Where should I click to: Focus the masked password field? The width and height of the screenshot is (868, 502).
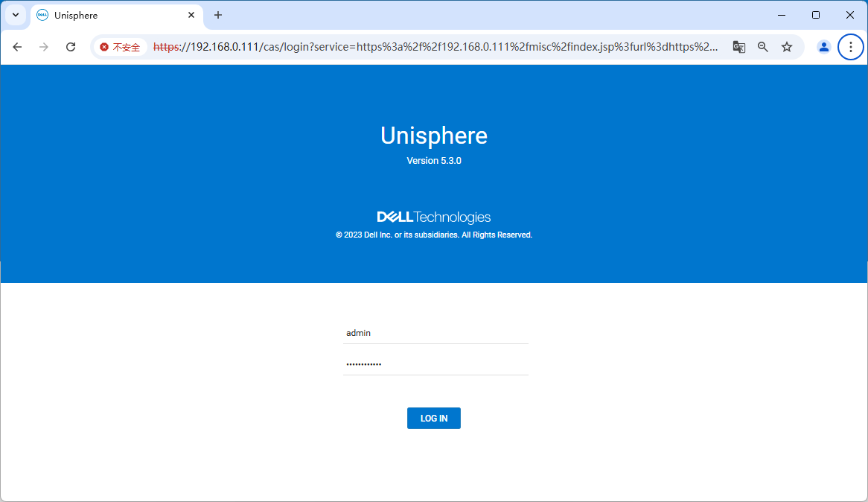pos(435,364)
